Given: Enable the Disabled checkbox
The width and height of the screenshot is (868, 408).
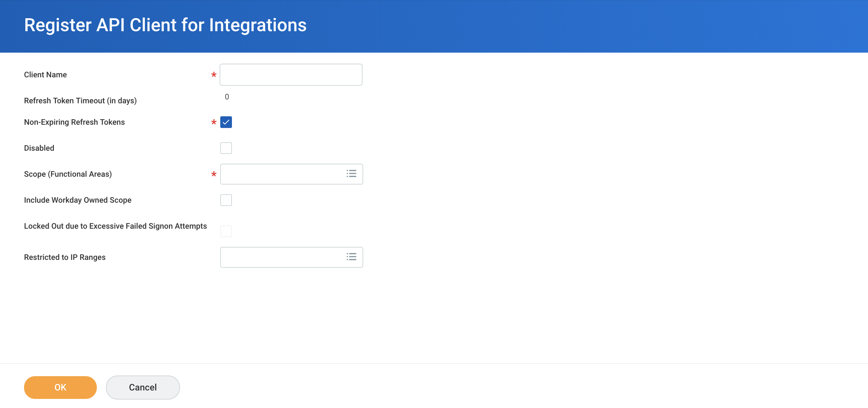Looking at the screenshot, I should [x=226, y=148].
